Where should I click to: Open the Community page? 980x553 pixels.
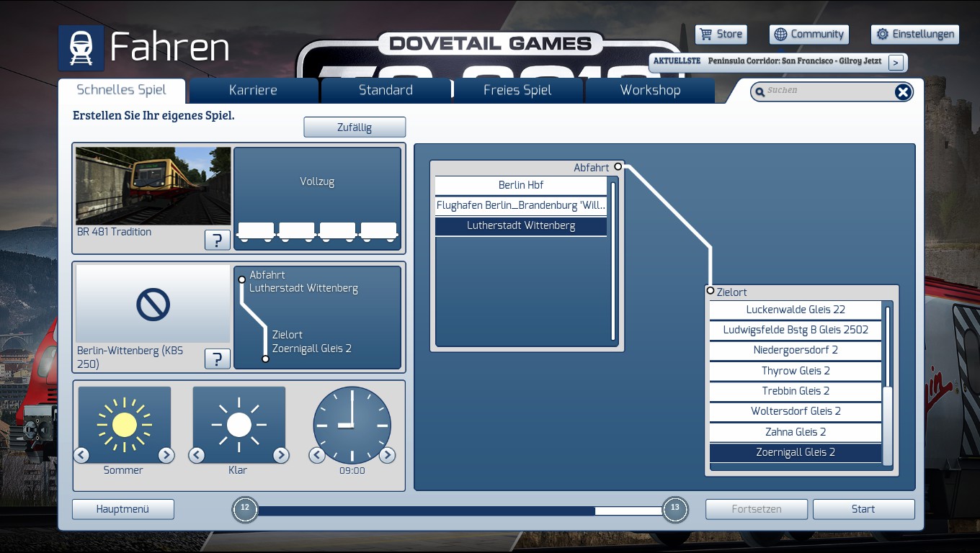[x=809, y=34]
